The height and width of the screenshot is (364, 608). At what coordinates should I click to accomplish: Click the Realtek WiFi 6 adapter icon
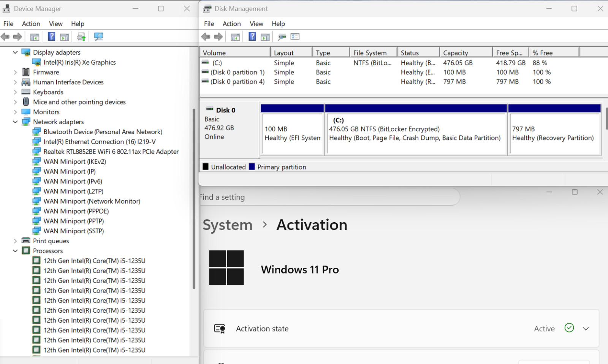(x=36, y=152)
